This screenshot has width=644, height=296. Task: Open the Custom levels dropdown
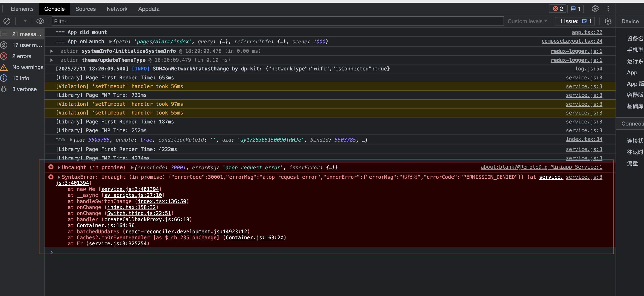(527, 21)
